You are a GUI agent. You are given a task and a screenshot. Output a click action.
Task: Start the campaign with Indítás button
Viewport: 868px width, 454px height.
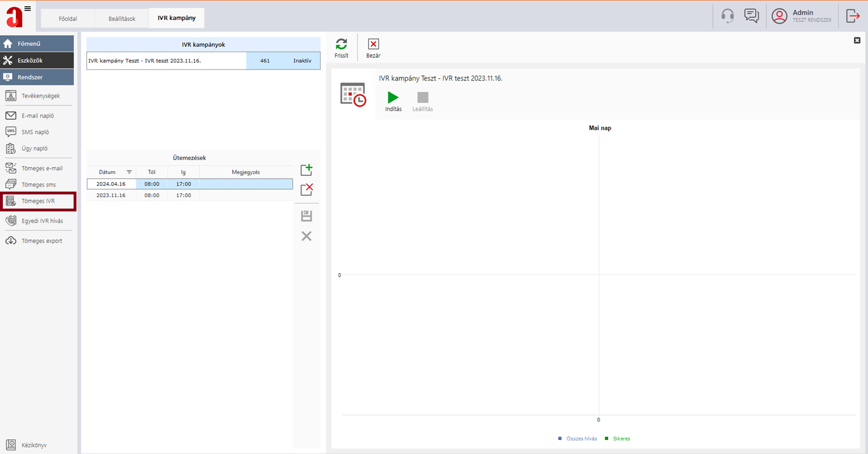click(x=393, y=98)
